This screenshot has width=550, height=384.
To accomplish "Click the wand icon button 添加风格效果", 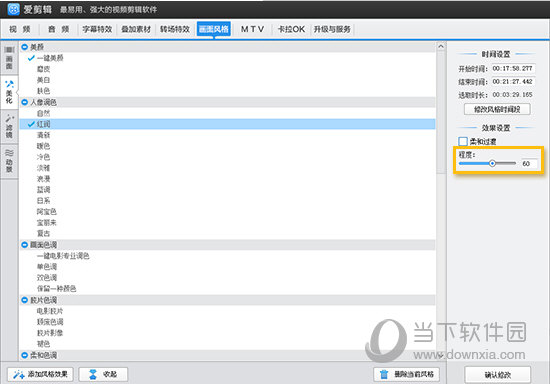I will click(40, 374).
